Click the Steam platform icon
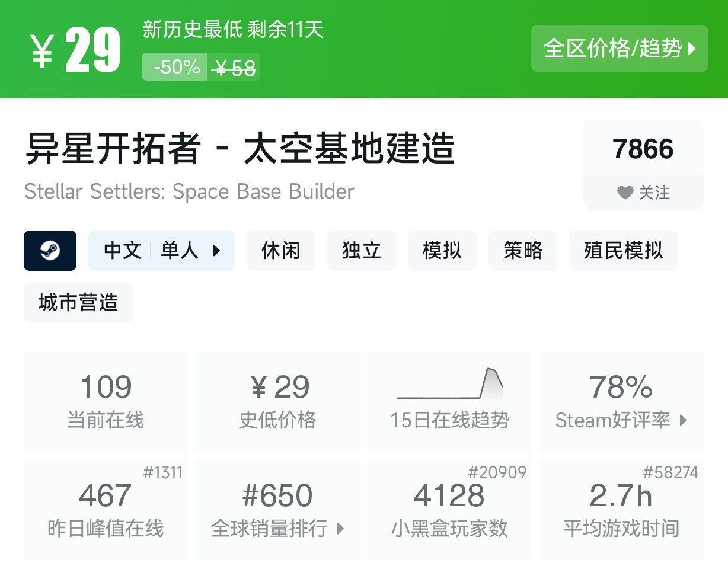This screenshot has width=728, height=563. point(50,251)
